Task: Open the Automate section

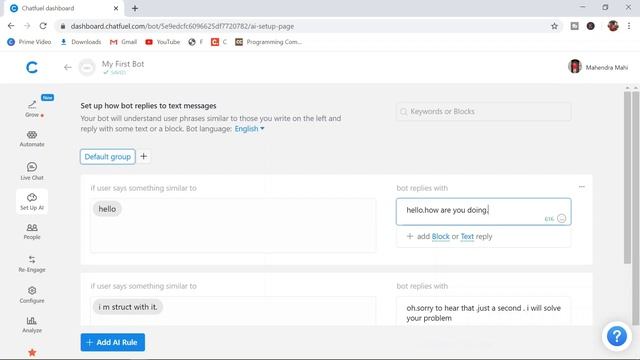Action: 32,139
